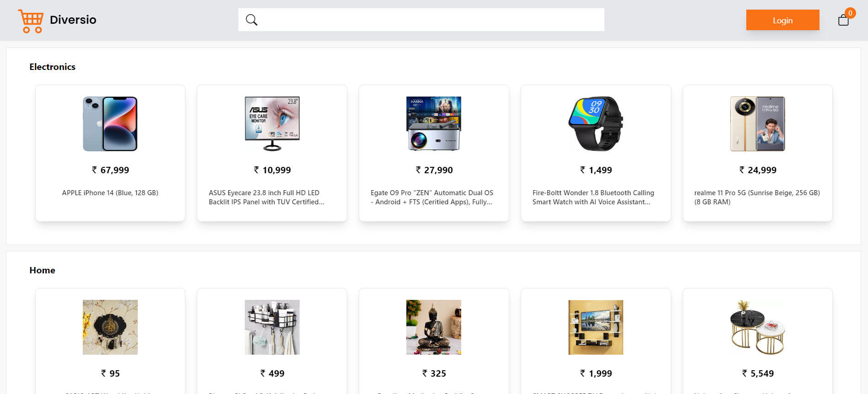Click the Login button
This screenshot has height=394, width=868.
(x=782, y=20)
